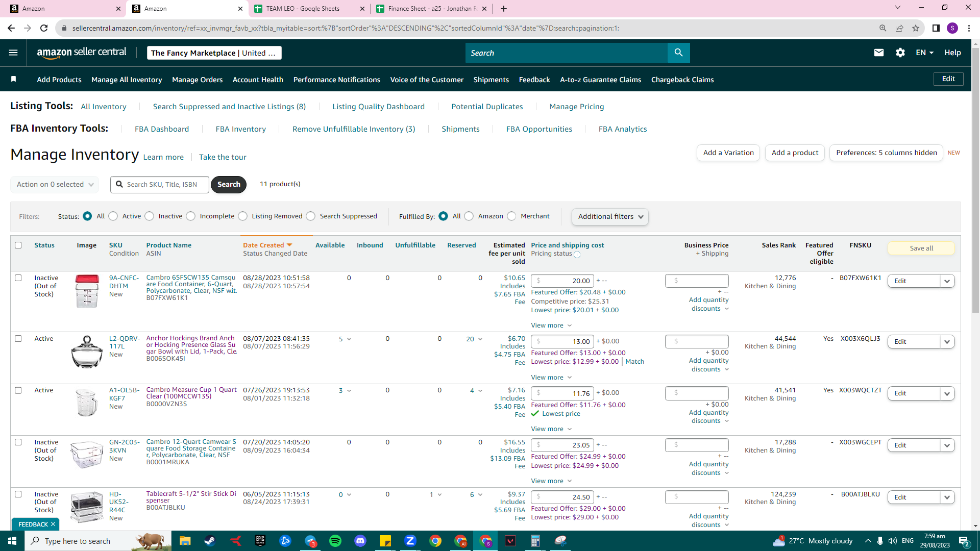Choose Active status filter radio

pyautogui.click(x=113, y=216)
